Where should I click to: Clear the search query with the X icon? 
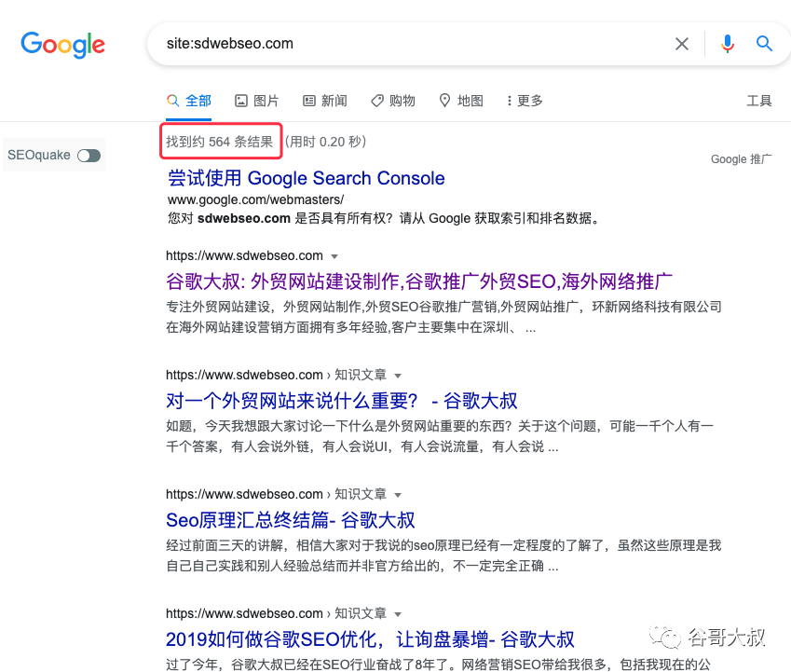click(x=682, y=44)
